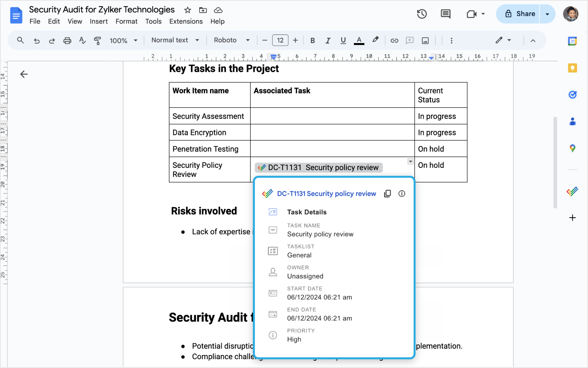This screenshot has width=588, height=368.
Task: Open dropdown arrow in Security Policy Review cell
Action: click(410, 162)
